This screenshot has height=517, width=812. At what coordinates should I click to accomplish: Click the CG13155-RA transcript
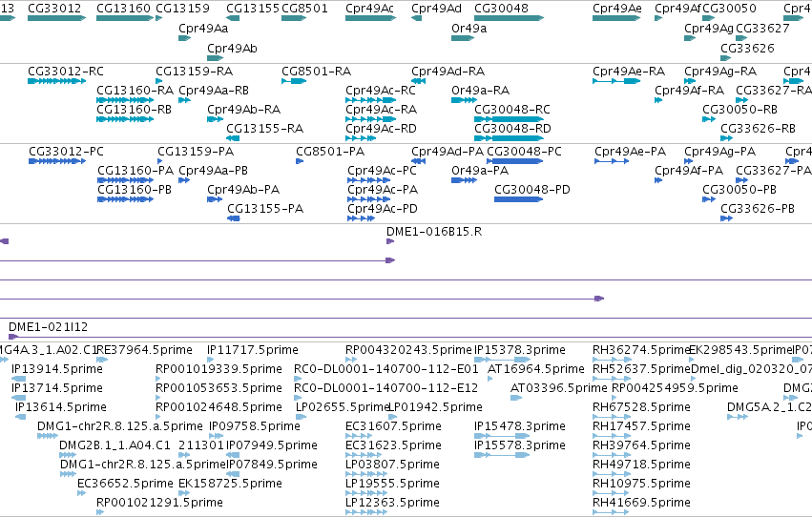[233, 138]
